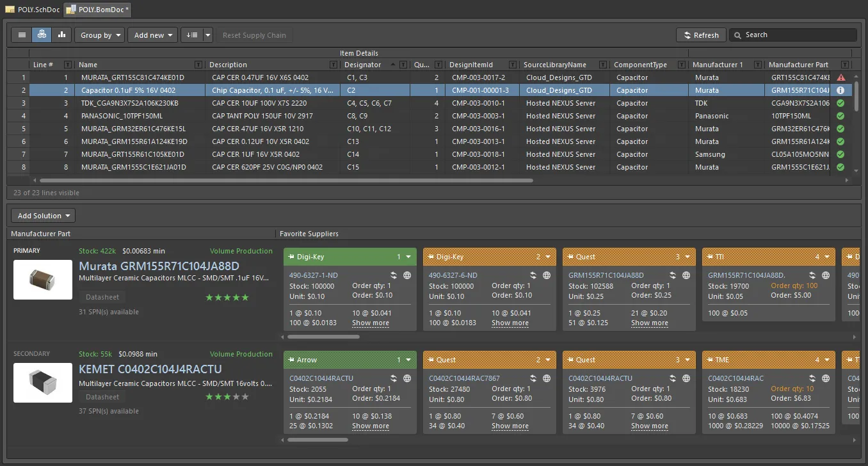Refresh icon on Quest GRM155R71C104JA88D card

pos(674,275)
